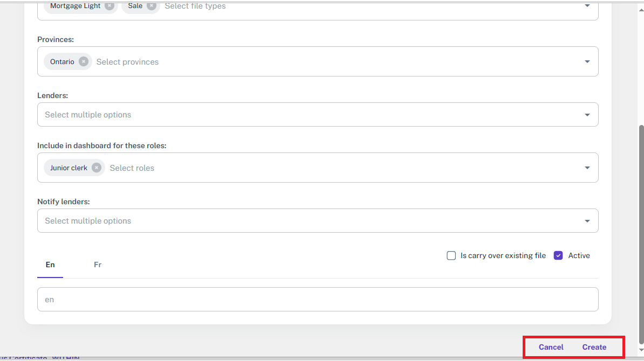644x361 pixels.
Task: Switch to the En language tab
Action: click(50, 265)
